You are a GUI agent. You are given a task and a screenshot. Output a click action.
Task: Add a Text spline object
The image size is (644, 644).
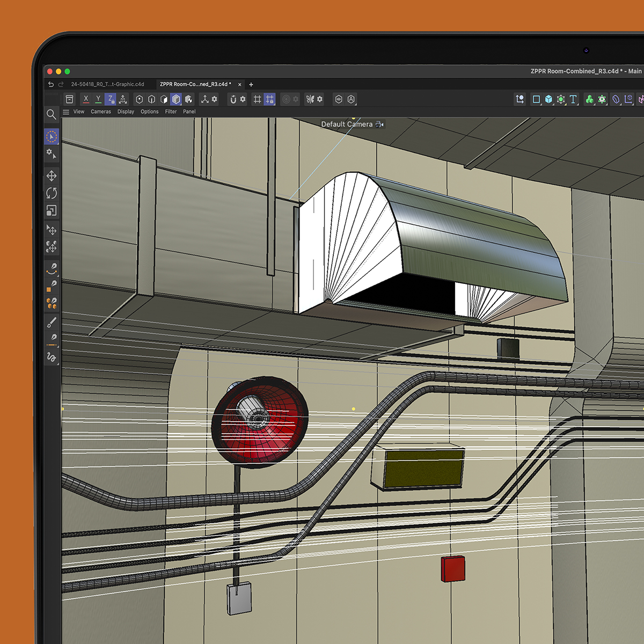(573, 99)
